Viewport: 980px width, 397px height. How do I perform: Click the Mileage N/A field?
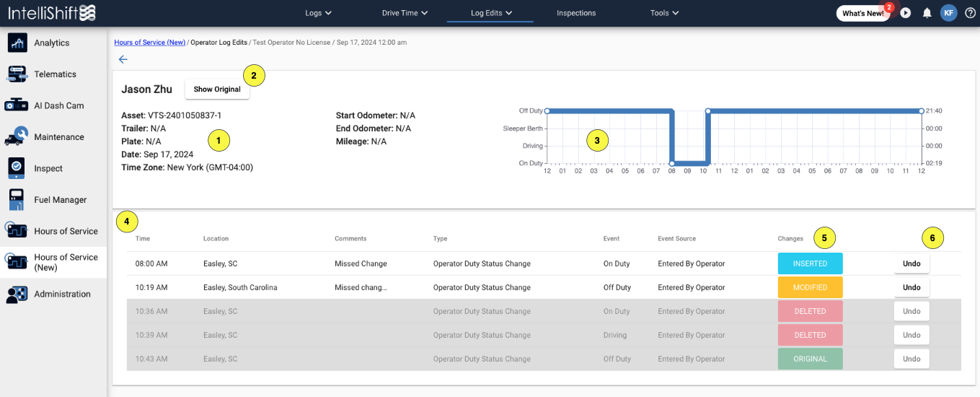[361, 141]
